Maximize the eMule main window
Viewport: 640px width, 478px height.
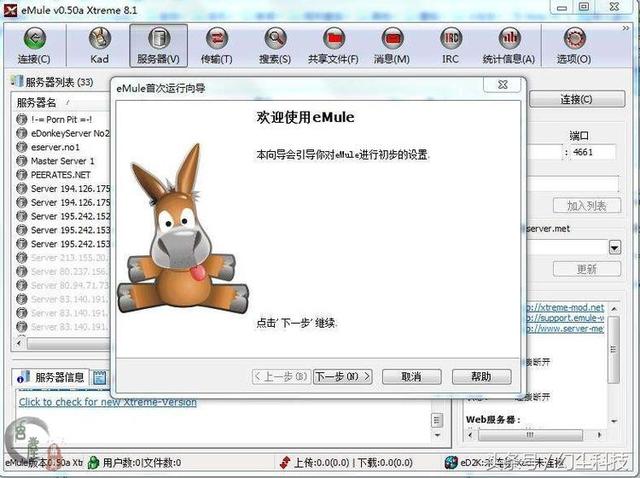(x=584, y=7)
